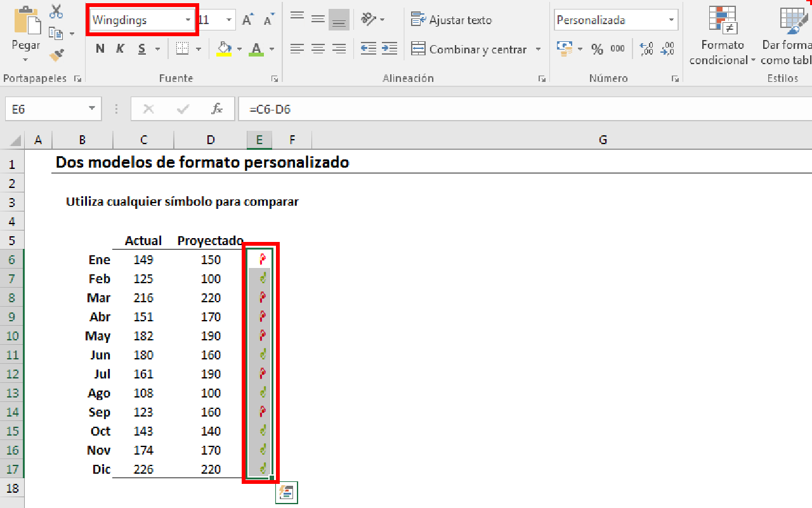
Task: Toggle Ajustar texto wrapping
Action: tap(451, 20)
